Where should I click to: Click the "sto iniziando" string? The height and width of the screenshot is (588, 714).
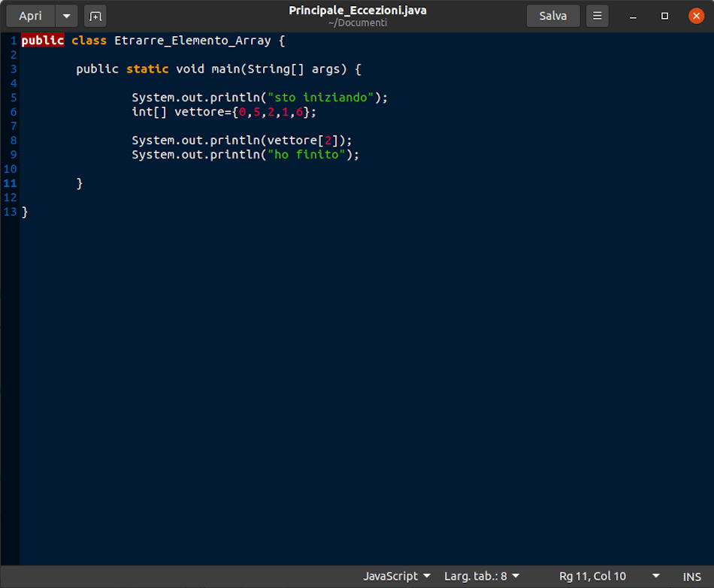tap(321, 98)
